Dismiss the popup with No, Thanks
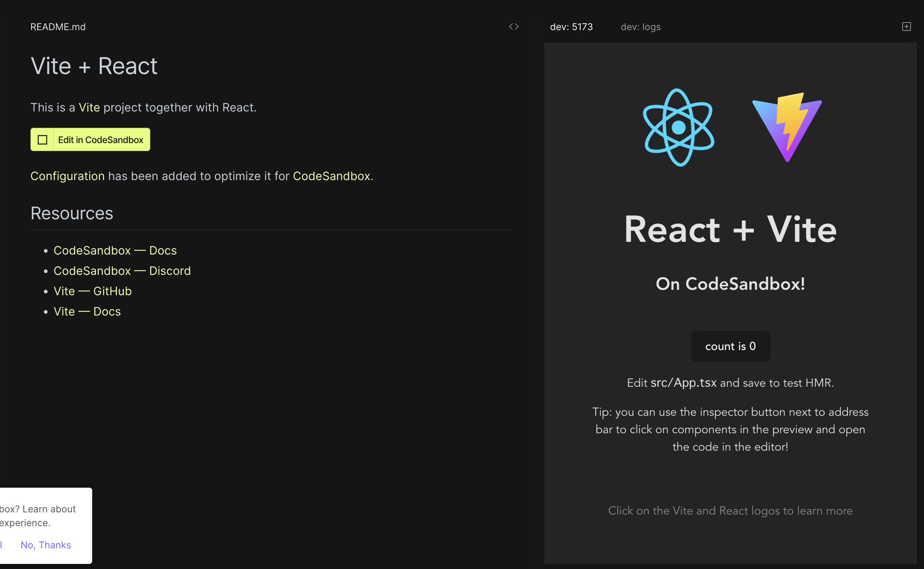924x569 pixels. click(45, 545)
